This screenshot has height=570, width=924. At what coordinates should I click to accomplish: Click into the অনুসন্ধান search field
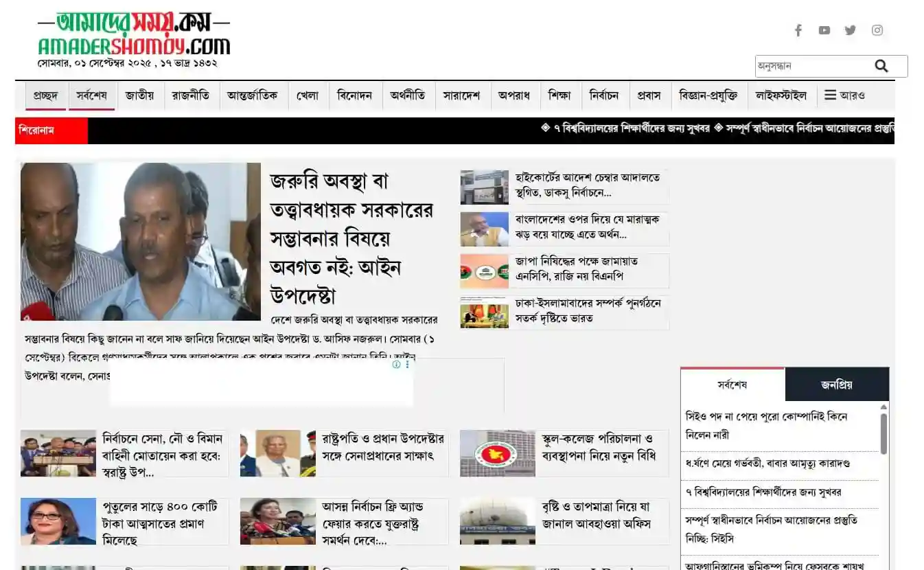click(810, 66)
